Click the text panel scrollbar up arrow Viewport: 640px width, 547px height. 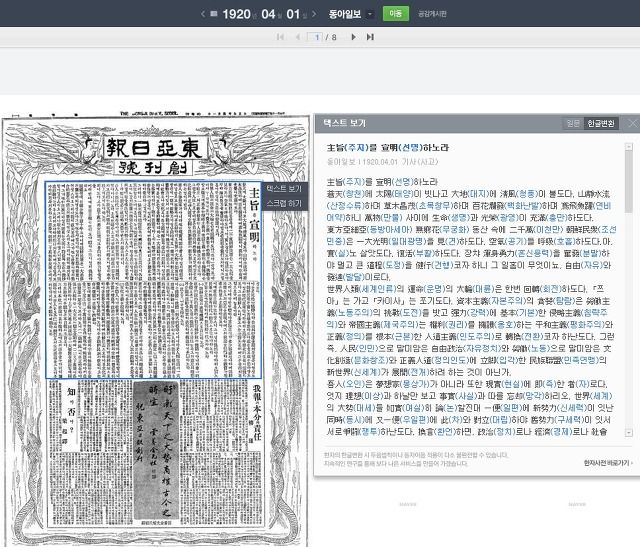629,147
